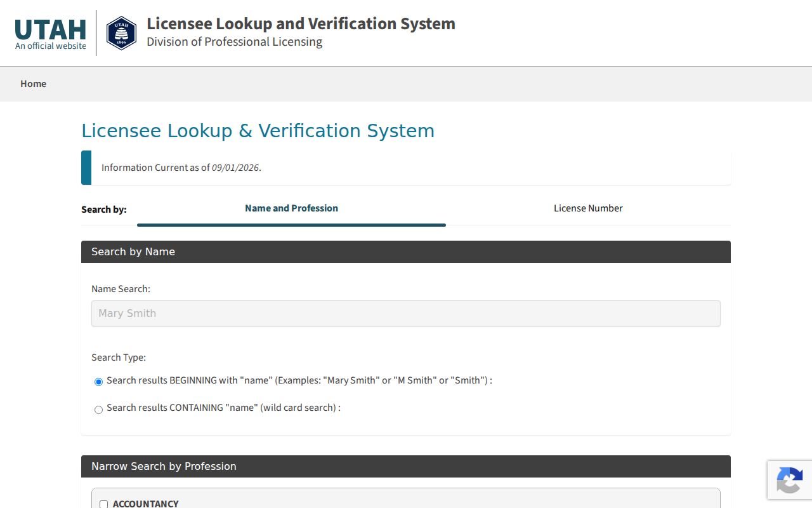Click the Name Search label
Image resolution: width=812 pixels, height=508 pixels.
click(121, 289)
